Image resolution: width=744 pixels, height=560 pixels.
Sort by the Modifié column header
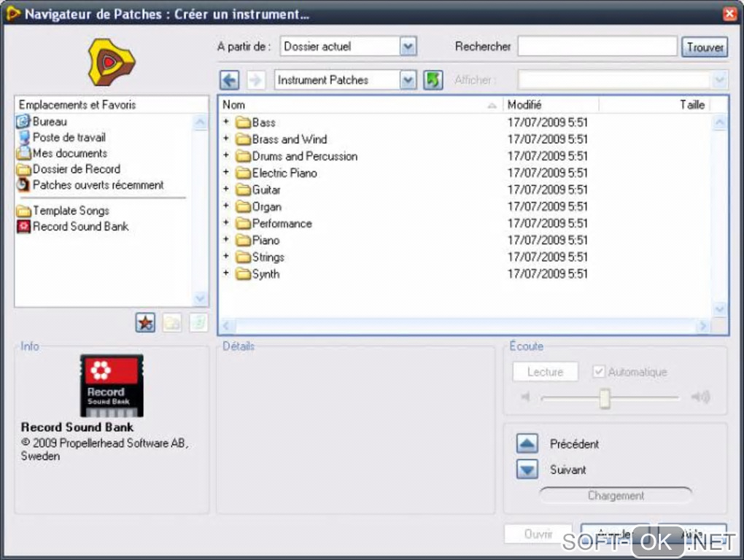(551, 105)
